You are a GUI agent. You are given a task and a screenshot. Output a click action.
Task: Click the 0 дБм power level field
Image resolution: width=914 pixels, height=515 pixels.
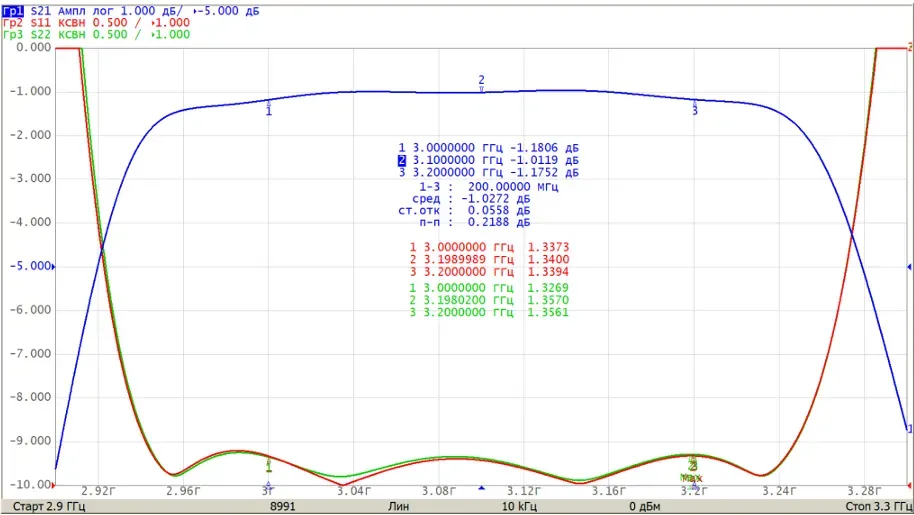pyautogui.click(x=645, y=506)
